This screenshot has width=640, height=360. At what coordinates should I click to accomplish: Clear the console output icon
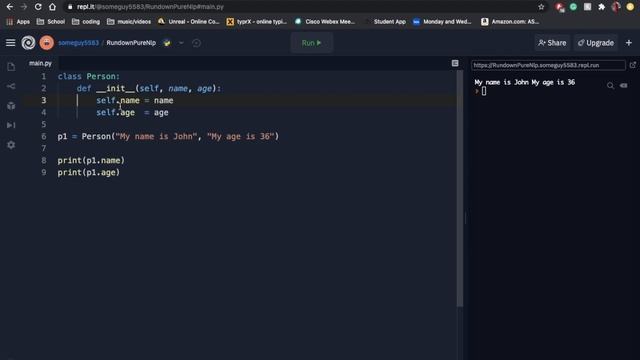tap(624, 85)
